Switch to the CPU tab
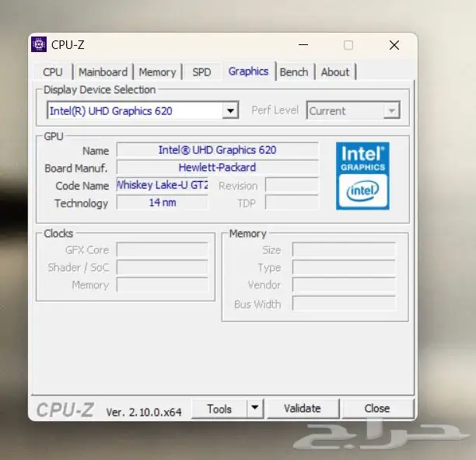The width and height of the screenshot is (476, 460). click(x=53, y=72)
